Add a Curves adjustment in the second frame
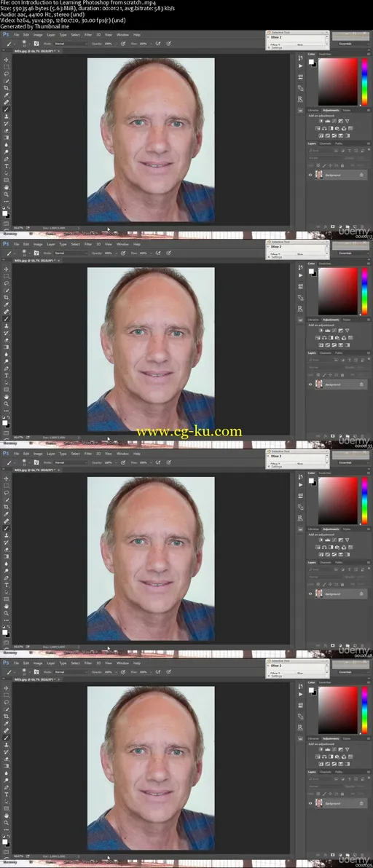The width and height of the screenshot is (373, 868). pos(334,330)
